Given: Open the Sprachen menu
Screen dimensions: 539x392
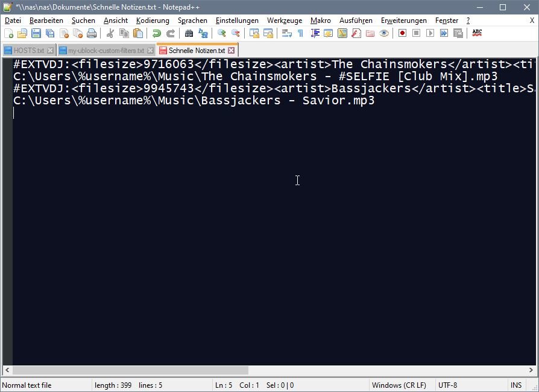Looking at the screenshot, I should [x=192, y=21].
